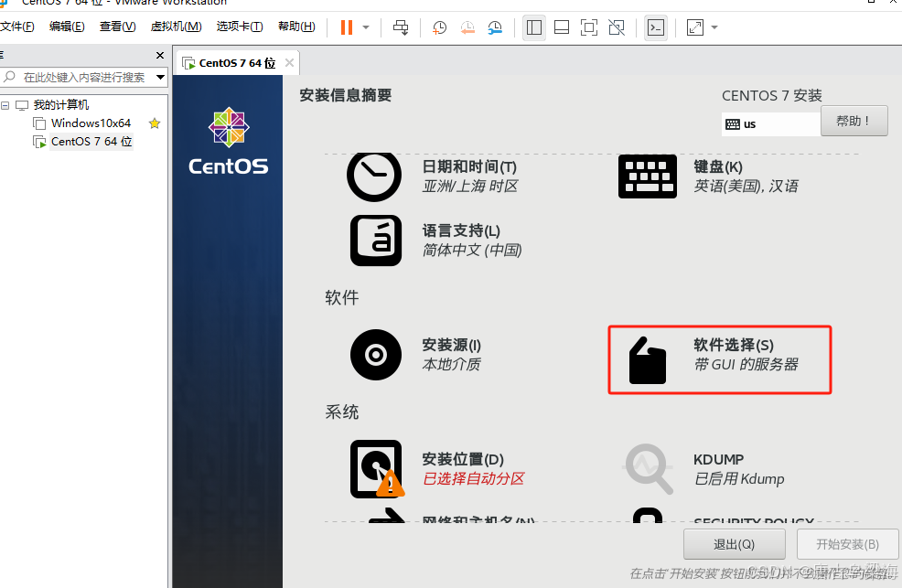Open 语言支持(L) language icon

pos(376,241)
